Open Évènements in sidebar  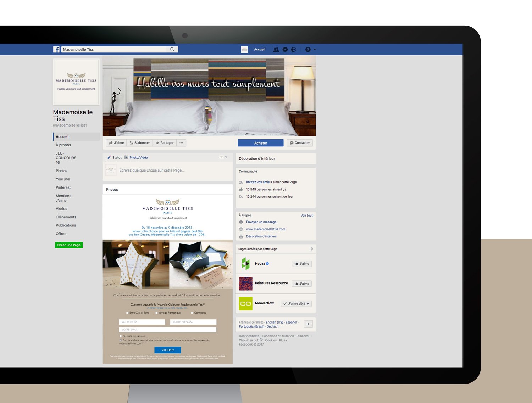point(66,217)
